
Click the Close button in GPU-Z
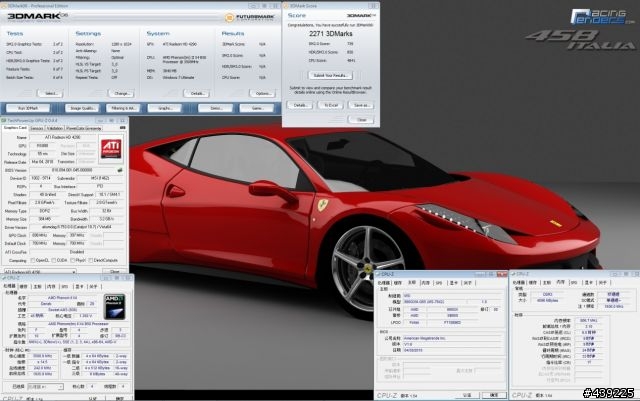click(115, 272)
